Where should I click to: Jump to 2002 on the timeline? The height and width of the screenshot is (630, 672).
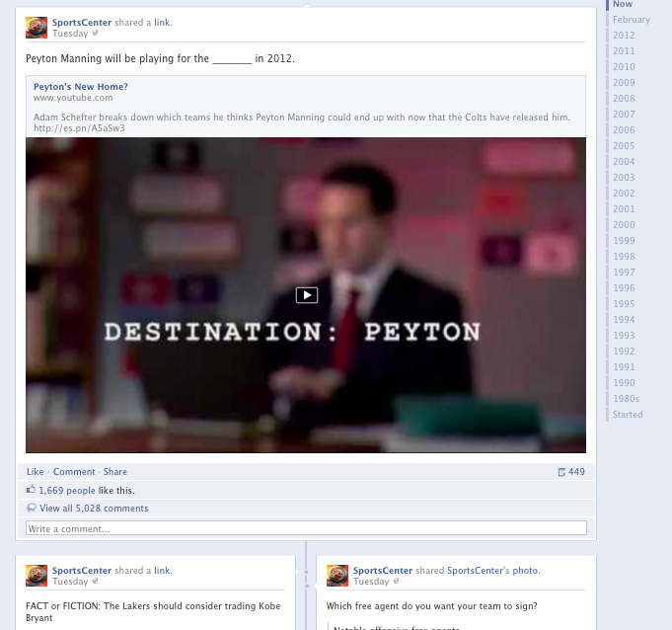pyautogui.click(x=624, y=194)
